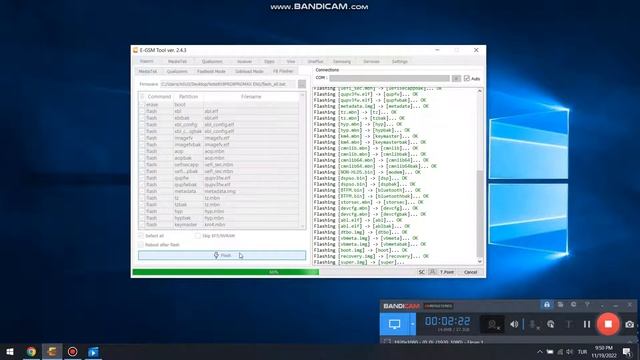Switch to second-row MediaTek sub-tab
Image resolution: width=640 pixels, height=360 pixels.
coord(148,71)
